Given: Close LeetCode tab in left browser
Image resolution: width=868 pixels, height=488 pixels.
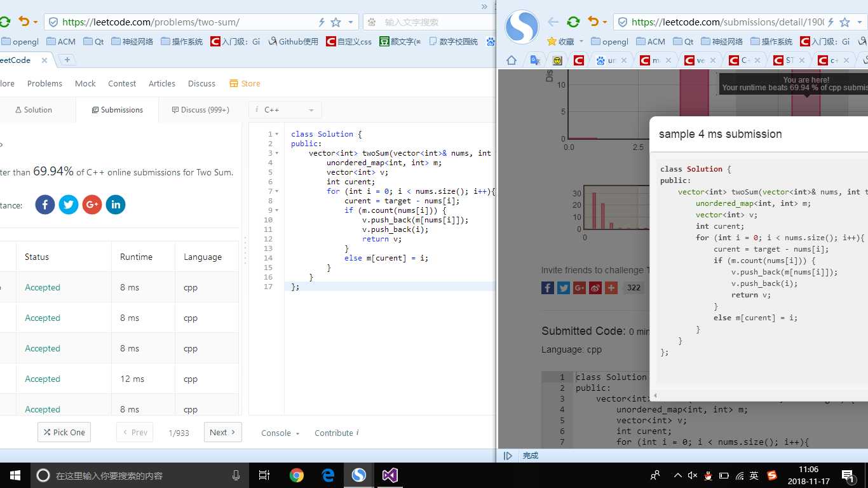Looking at the screenshot, I should coord(44,60).
